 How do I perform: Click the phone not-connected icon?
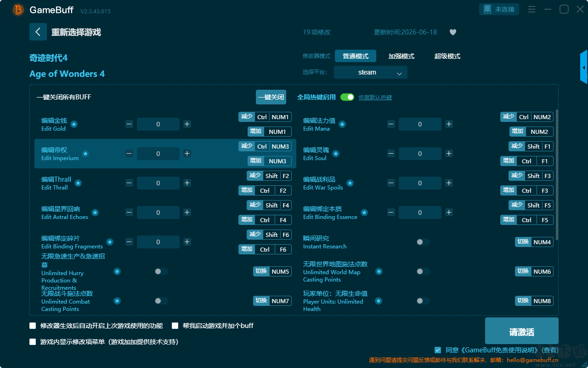point(487,9)
